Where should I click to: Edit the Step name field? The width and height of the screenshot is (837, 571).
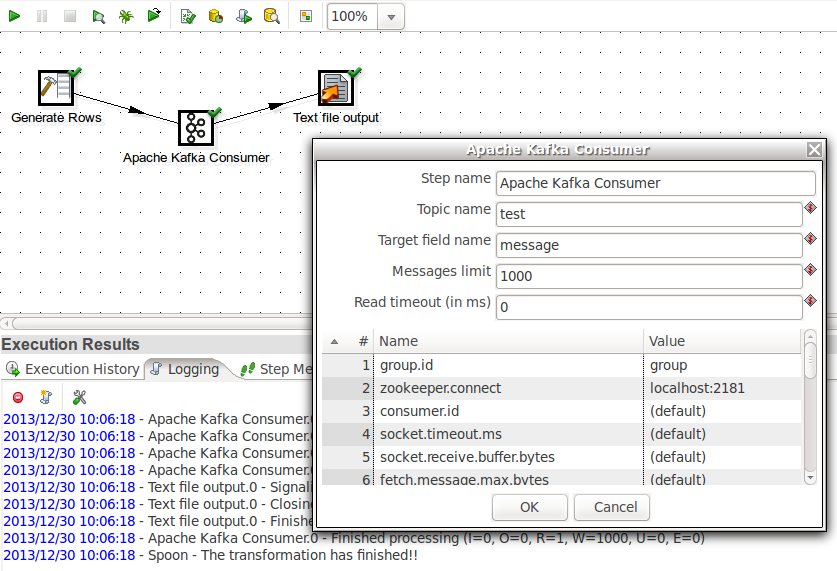point(656,183)
